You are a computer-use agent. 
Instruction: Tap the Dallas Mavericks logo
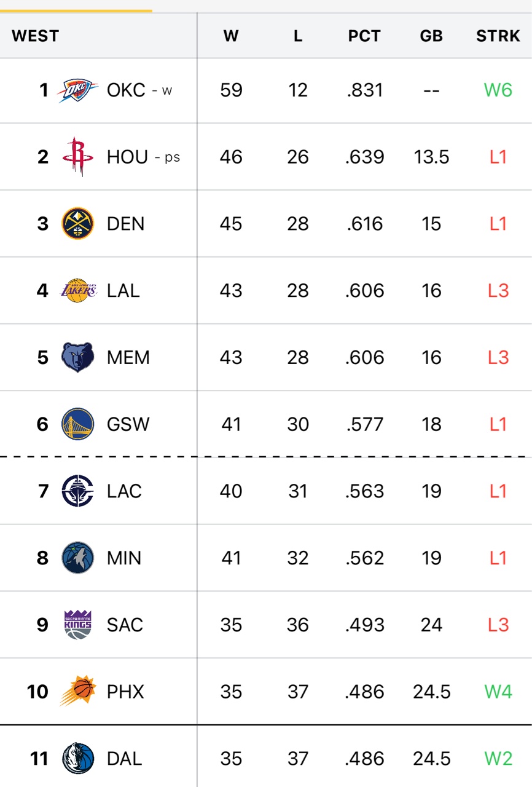tap(78, 758)
